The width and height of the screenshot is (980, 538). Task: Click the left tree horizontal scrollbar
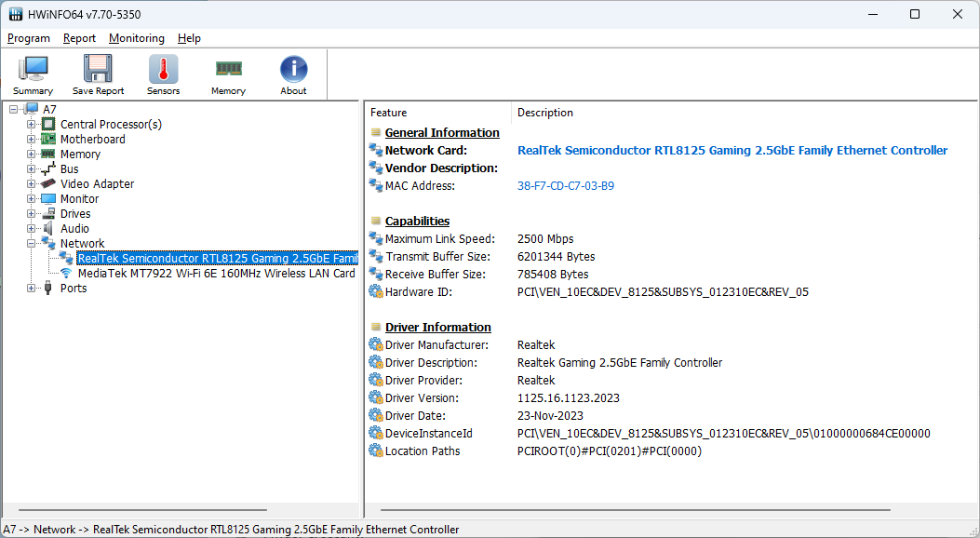tap(142, 510)
